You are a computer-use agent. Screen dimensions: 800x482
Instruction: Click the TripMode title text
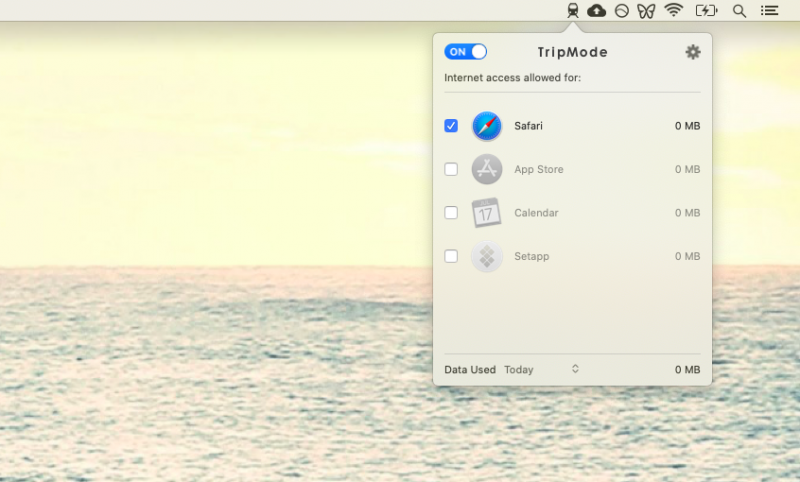(572, 52)
